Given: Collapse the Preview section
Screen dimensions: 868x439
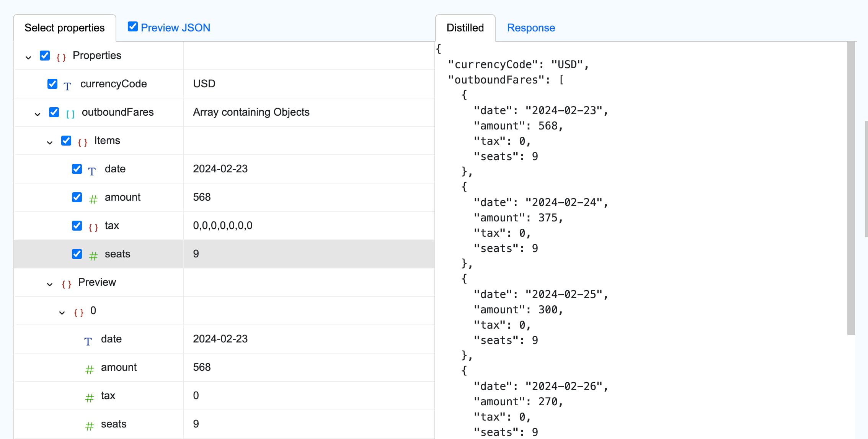Looking at the screenshot, I should pos(49,285).
